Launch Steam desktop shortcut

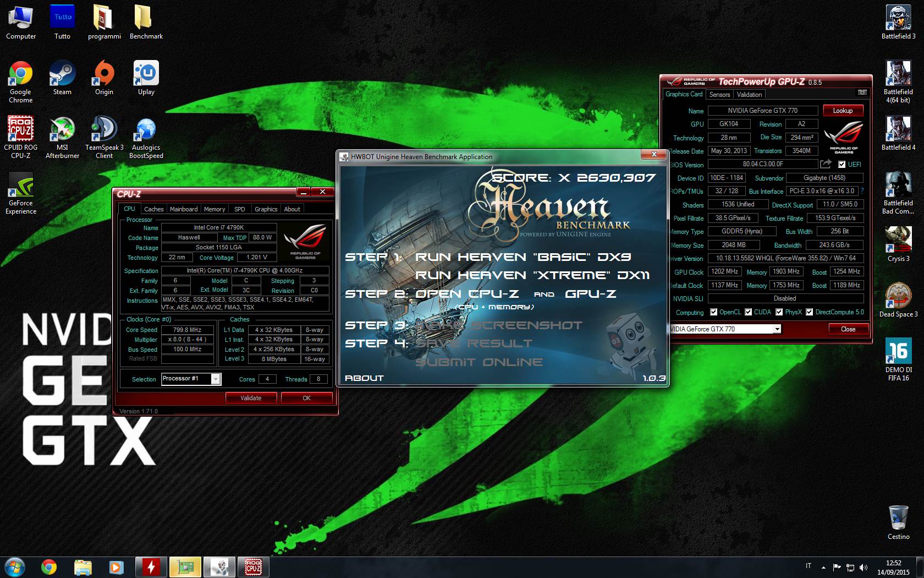pos(62,78)
